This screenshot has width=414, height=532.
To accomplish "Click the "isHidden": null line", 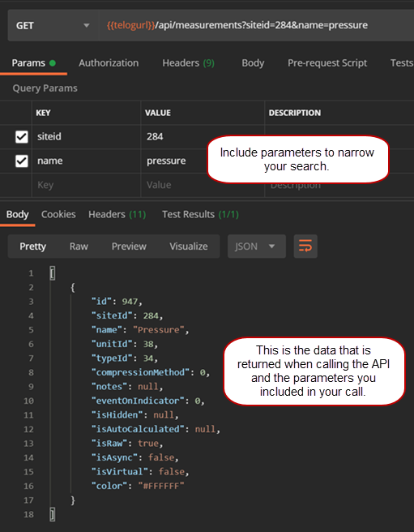I will pos(135,415).
